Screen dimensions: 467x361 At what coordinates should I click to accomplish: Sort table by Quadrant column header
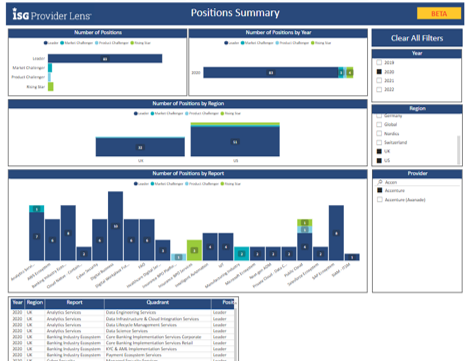pyautogui.click(x=158, y=303)
